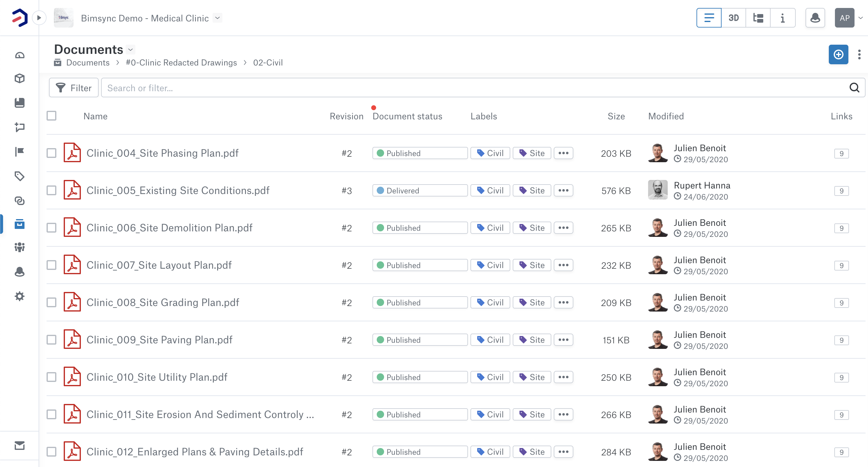Image resolution: width=868 pixels, height=467 pixels.
Task: Open the Bimsync logo home
Action: point(20,17)
